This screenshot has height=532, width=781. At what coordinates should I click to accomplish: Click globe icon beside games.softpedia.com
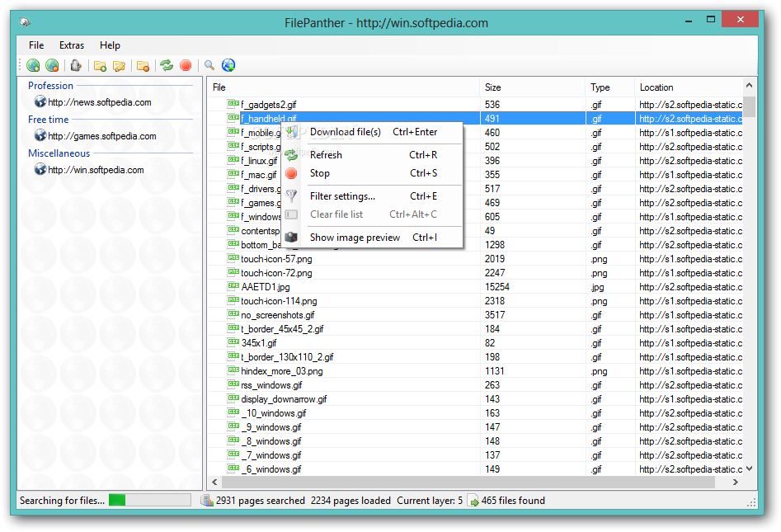[x=40, y=135]
